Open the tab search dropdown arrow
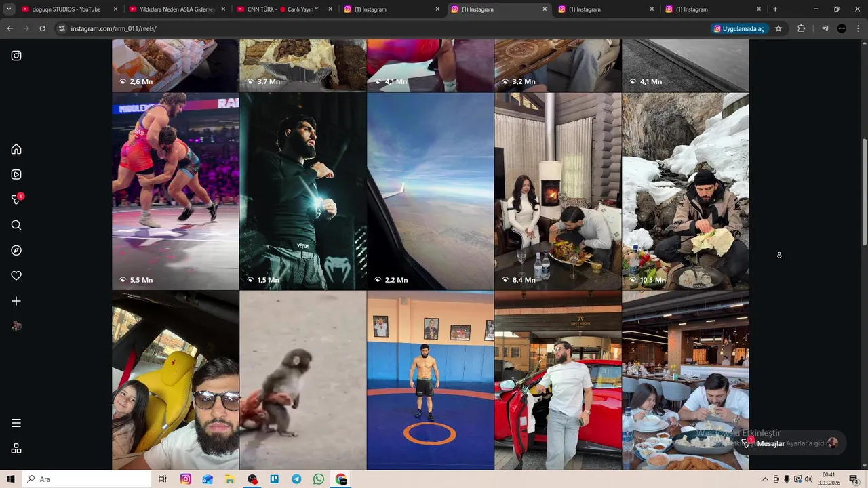The width and height of the screenshot is (868, 488). [x=9, y=9]
